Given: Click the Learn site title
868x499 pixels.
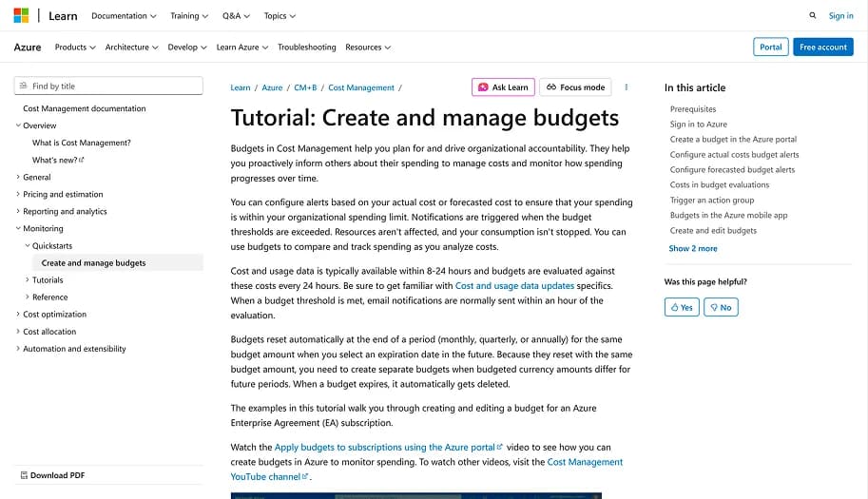Looking at the screenshot, I should tap(63, 16).
